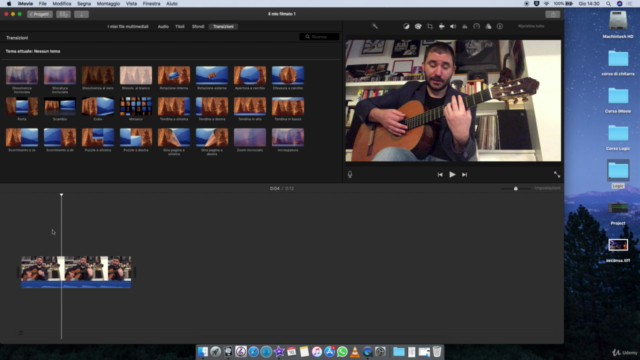The image size is (640, 360).
Task: Skip to previous clip in viewer
Action: click(440, 175)
